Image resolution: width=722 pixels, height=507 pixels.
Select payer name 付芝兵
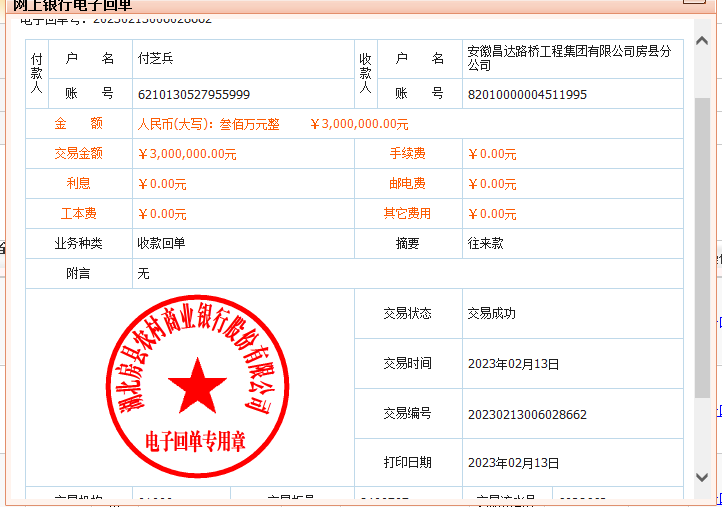pos(155,59)
